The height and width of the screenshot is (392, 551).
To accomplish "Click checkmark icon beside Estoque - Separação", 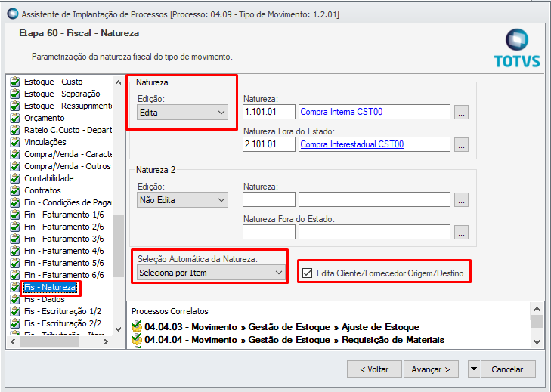I will [x=15, y=94].
